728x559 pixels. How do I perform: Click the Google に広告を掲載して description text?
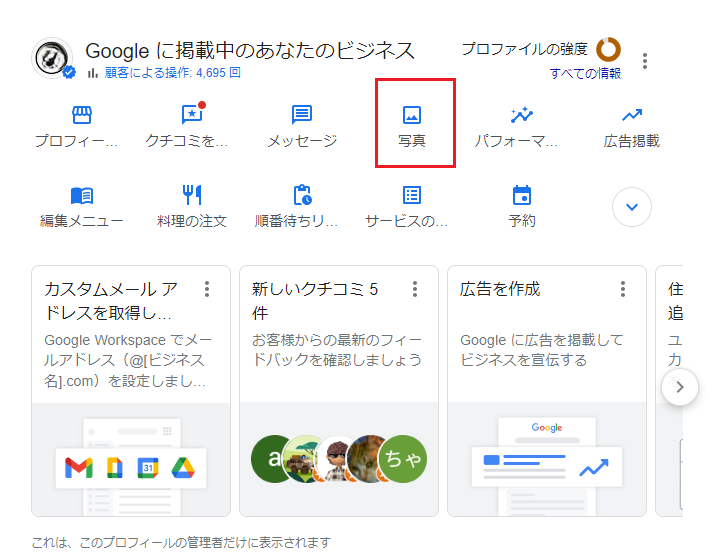click(x=541, y=350)
